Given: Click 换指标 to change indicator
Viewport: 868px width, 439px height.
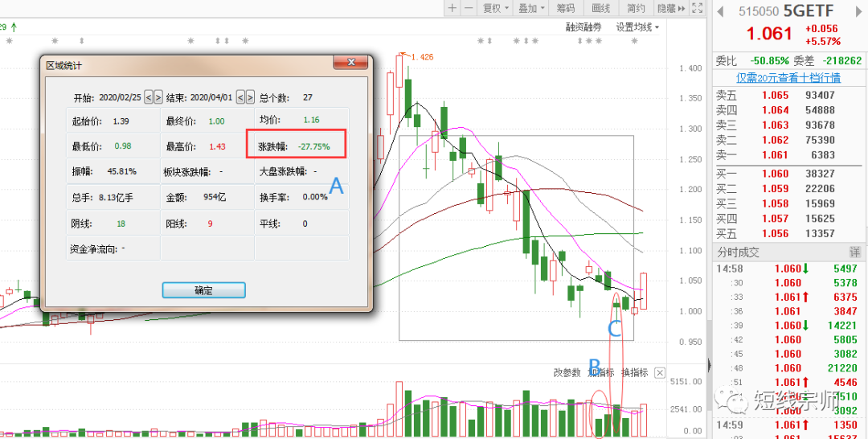Looking at the screenshot, I should point(635,372).
